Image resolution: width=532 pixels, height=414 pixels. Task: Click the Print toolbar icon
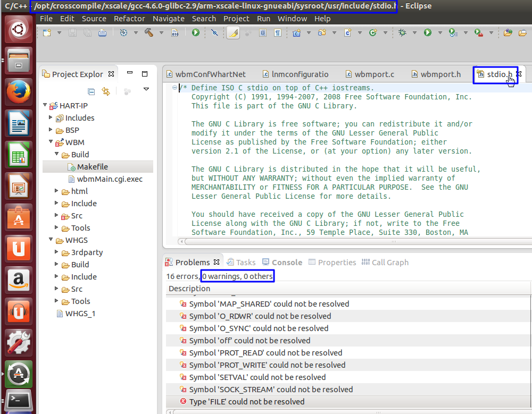[x=102, y=32]
